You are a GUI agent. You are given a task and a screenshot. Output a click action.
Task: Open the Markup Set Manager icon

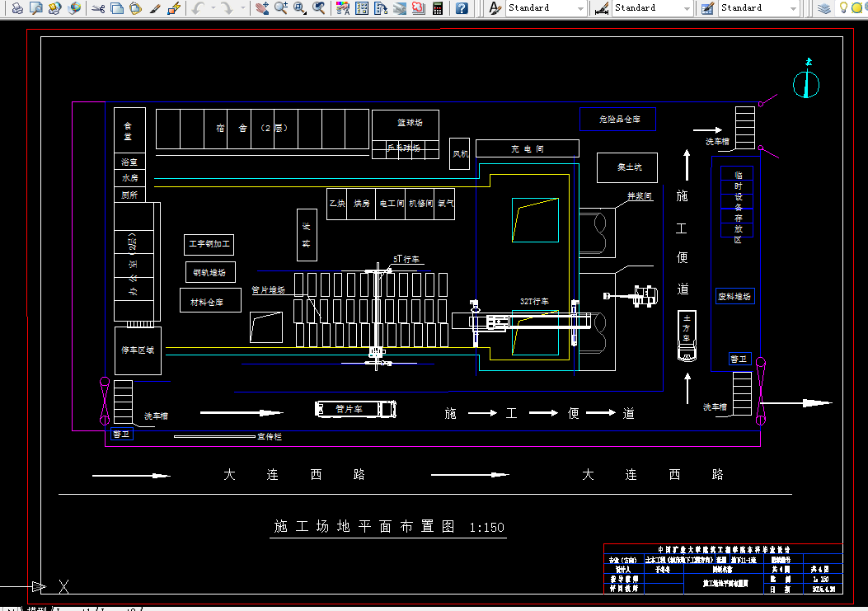pyautogui.click(x=419, y=7)
